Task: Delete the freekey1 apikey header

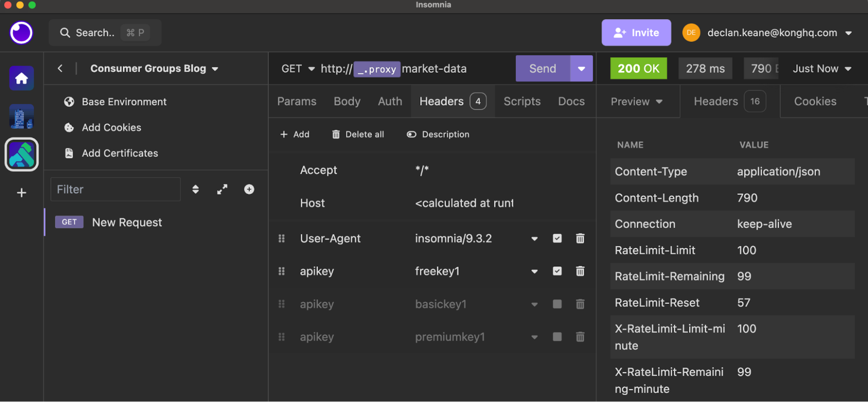Action: click(580, 271)
